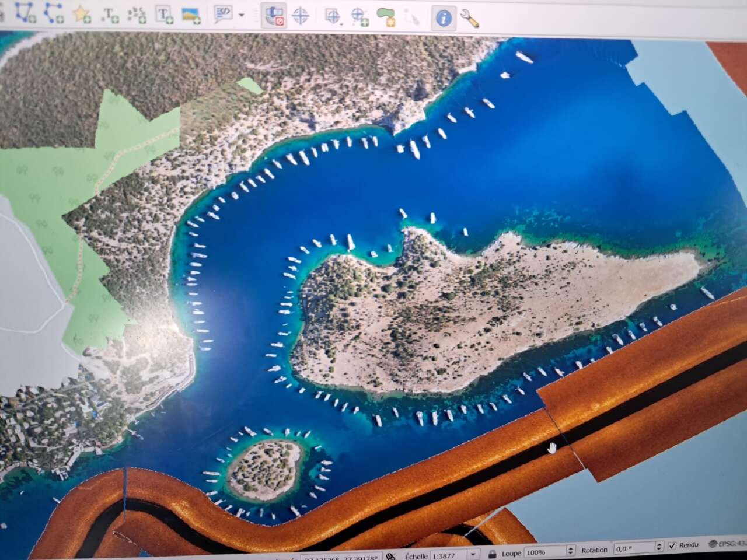Open the EPSG coordinate system button
The height and width of the screenshot is (560, 747).
click(x=727, y=544)
